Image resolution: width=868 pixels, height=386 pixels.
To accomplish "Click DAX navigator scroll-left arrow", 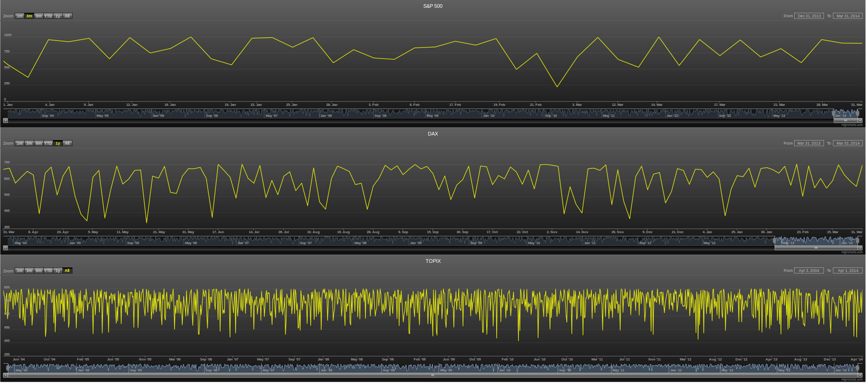I will click(5, 248).
